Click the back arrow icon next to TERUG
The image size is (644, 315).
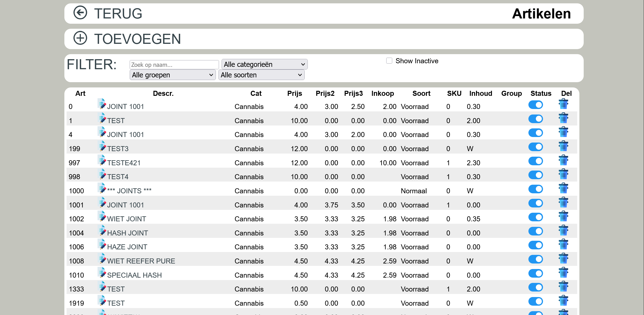pos(80,12)
